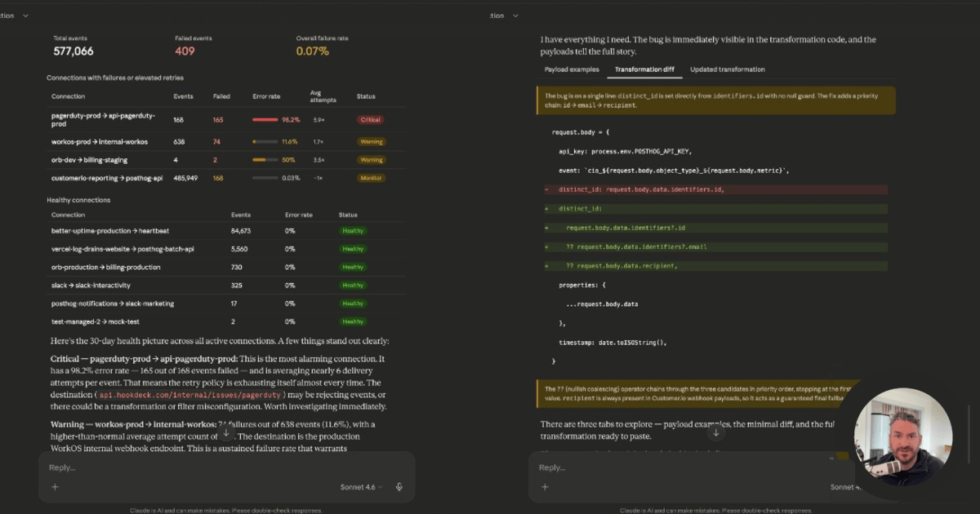Select the Transformation diff tab

[644, 69]
